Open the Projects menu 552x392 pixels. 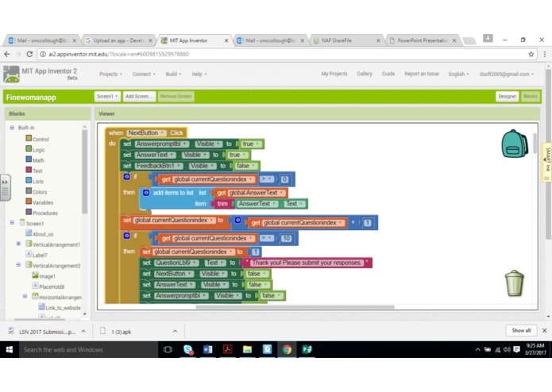110,74
